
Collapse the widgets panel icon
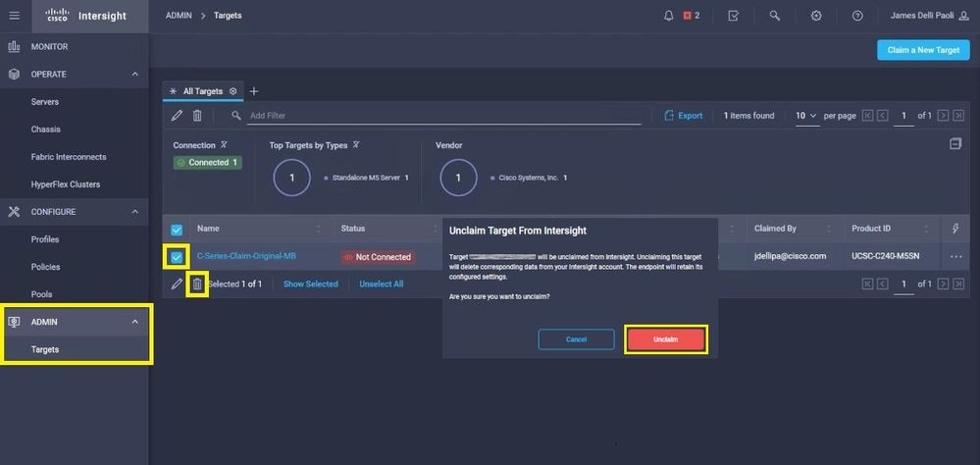(955, 144)
